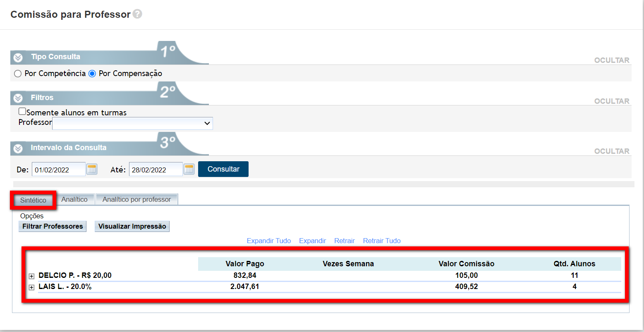Expand the LAIS L. row

pos(31,287)
